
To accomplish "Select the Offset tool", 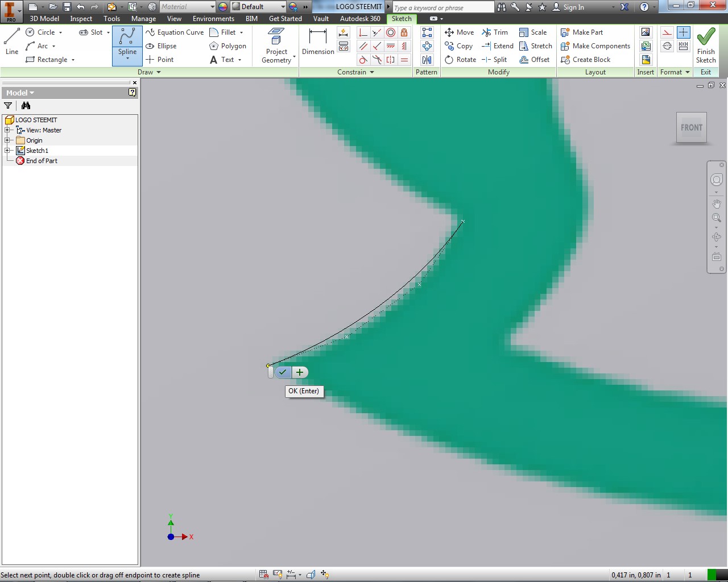I will [x=535, y=60].
